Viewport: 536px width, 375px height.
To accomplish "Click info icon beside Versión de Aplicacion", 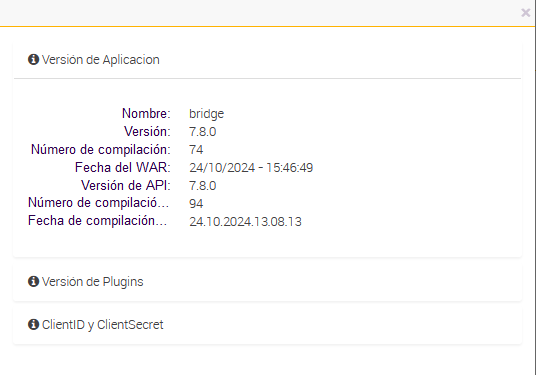I will pyautogui.click(x=33, y=59).
